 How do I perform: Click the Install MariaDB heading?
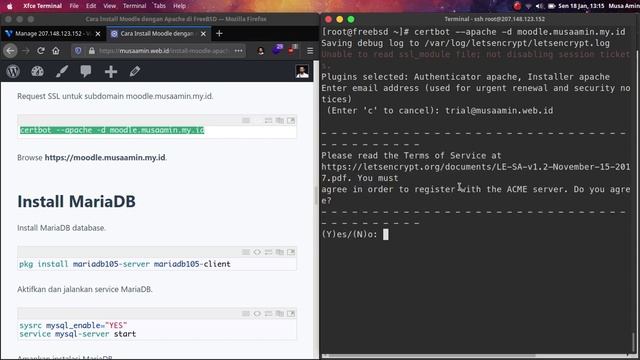click(76, 201)
